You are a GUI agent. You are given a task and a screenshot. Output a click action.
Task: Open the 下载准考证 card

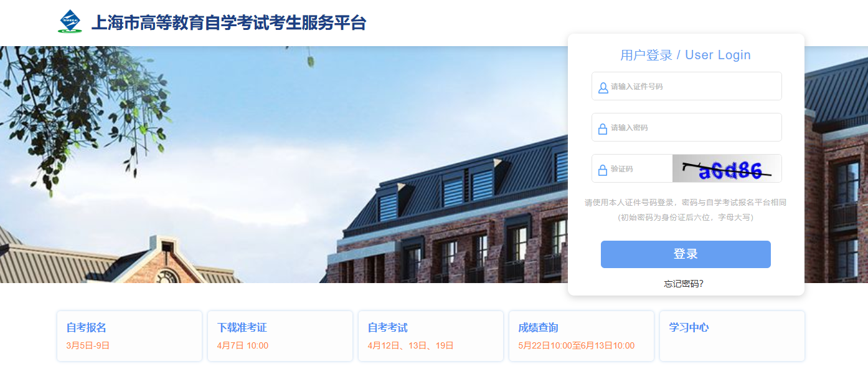pyautogui.click(x=280, y=336)
